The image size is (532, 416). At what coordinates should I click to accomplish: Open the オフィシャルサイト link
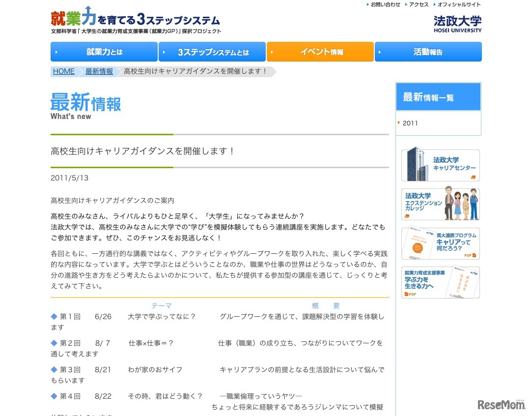[x=459, y=4]
